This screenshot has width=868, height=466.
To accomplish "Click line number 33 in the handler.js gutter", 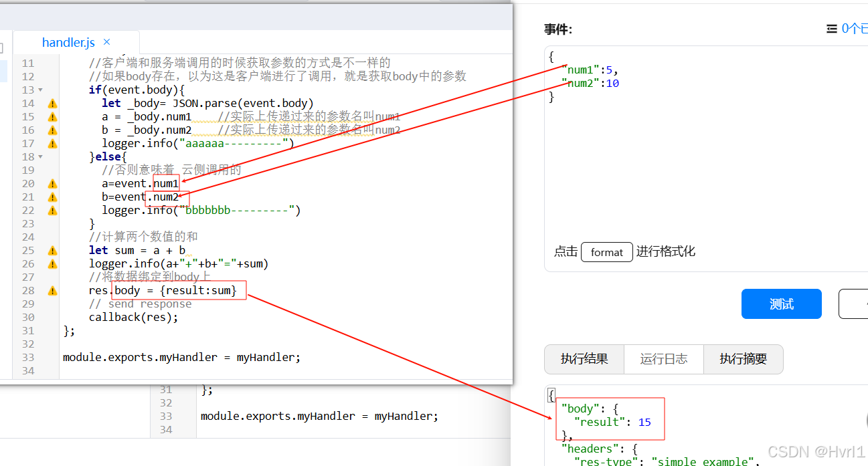I will (27, 357).
